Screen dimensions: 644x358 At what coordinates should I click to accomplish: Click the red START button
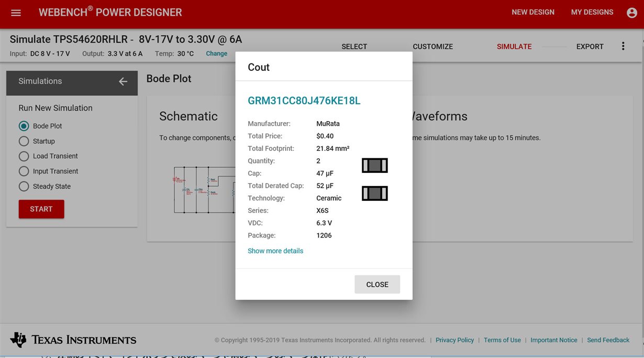41,209
